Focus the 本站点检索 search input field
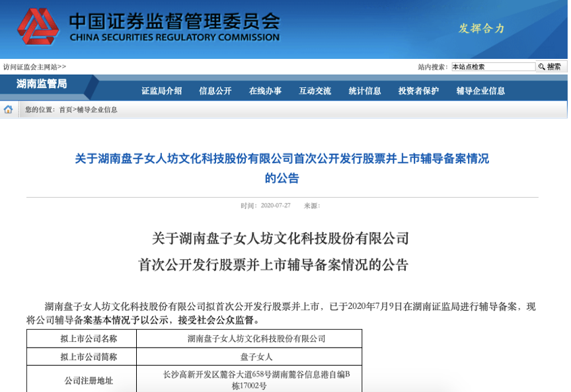571x392 pixels. point(494,67)
